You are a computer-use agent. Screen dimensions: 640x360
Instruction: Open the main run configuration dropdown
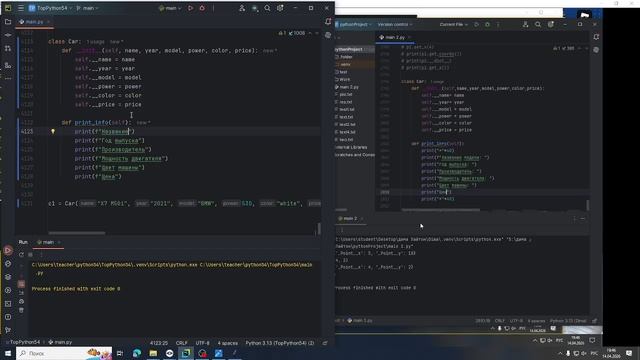(170, 8)
